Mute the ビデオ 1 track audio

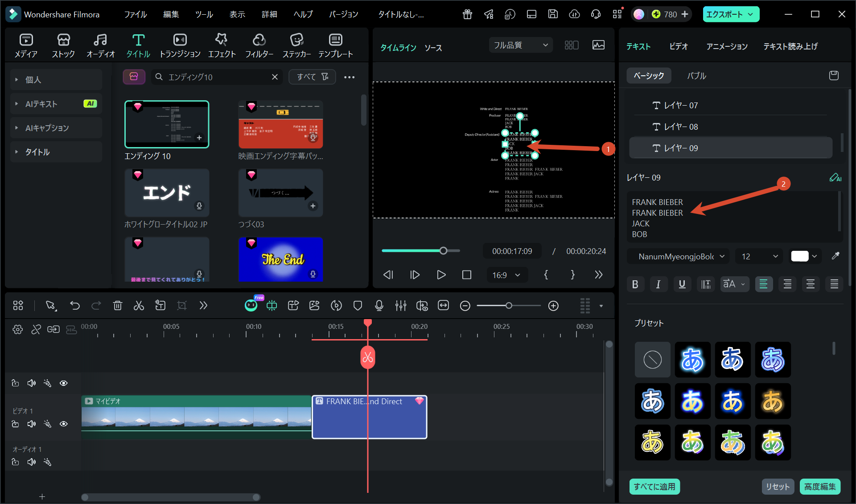[31, 424]
